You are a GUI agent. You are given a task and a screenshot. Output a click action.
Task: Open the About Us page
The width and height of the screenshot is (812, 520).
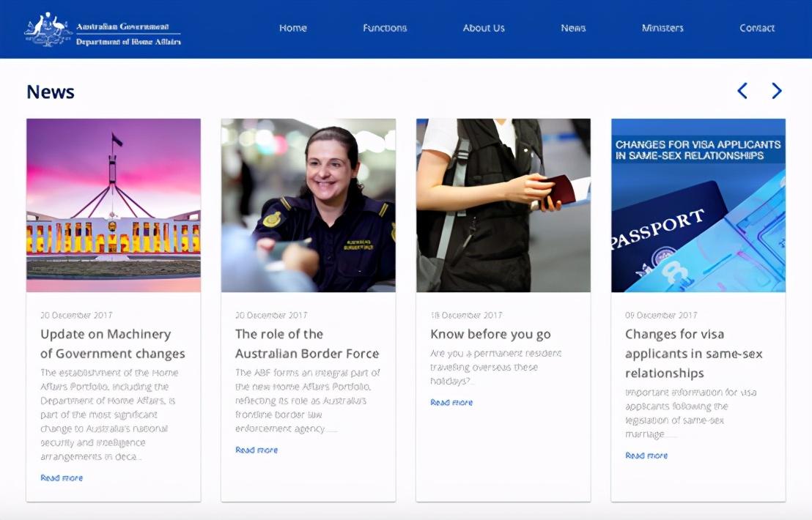point(484,28)
